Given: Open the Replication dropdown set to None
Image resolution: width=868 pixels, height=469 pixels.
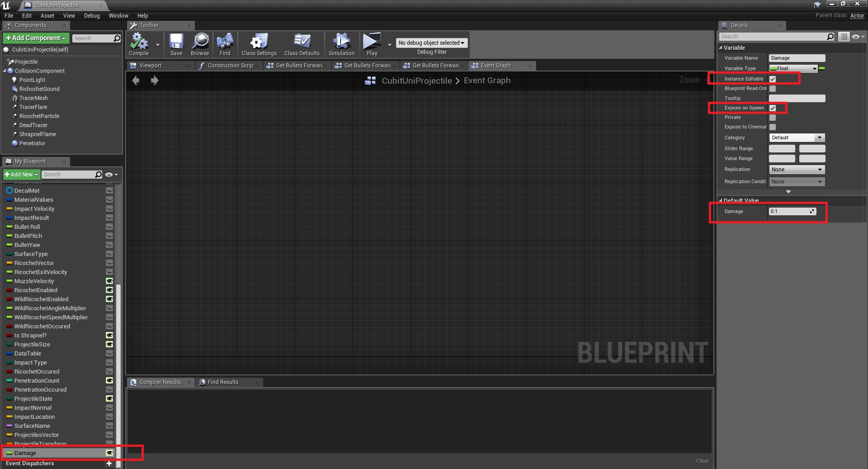Looking at the screenshot, I should pos(797,169).
